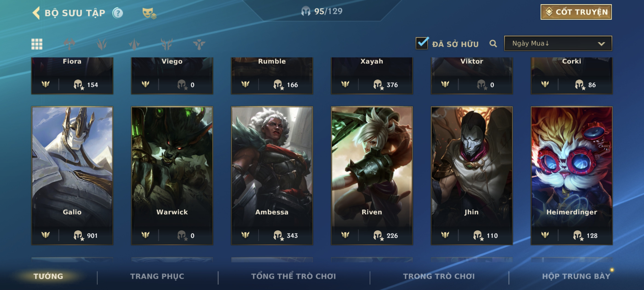644x290 pixels.
Task: Select the all-champions grid filter icon
Action: (37, 44)
